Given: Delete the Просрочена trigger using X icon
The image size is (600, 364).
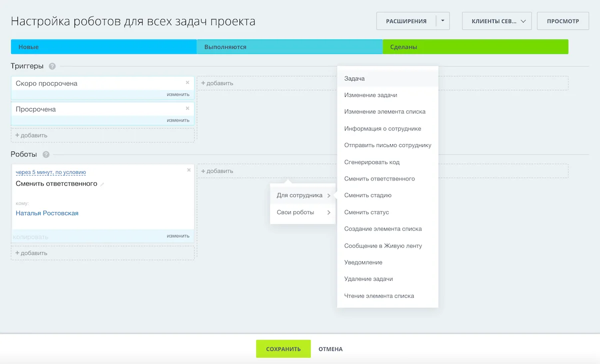Looking at the screenshot, I should pos(187,108).
